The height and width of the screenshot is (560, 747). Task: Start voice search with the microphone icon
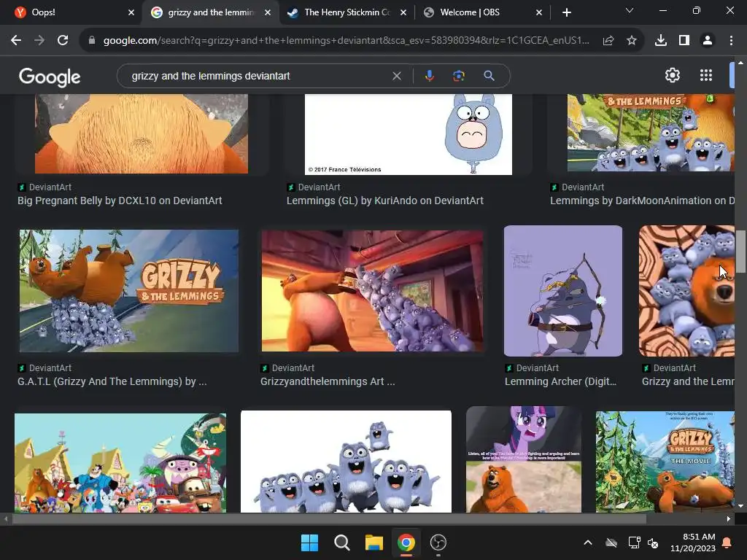[429, 76]
